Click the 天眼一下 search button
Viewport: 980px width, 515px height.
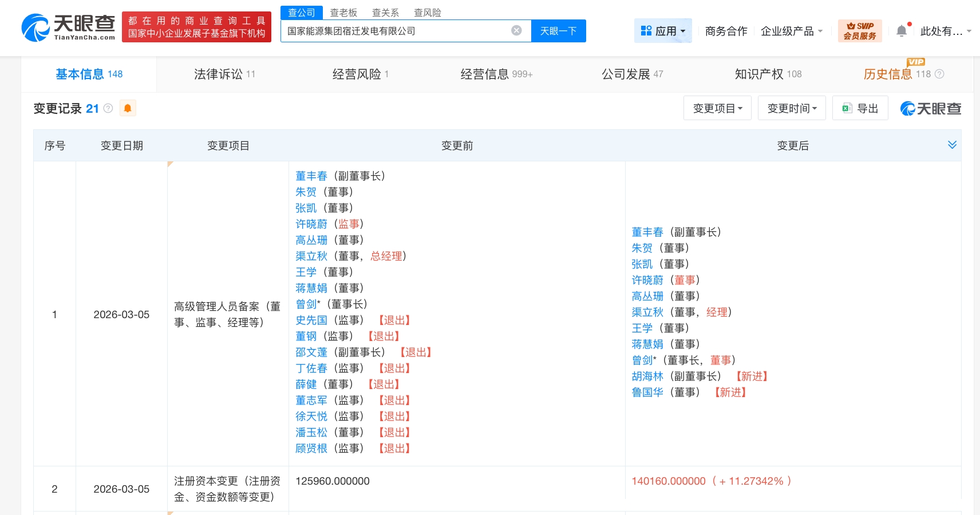coord(558,31)
